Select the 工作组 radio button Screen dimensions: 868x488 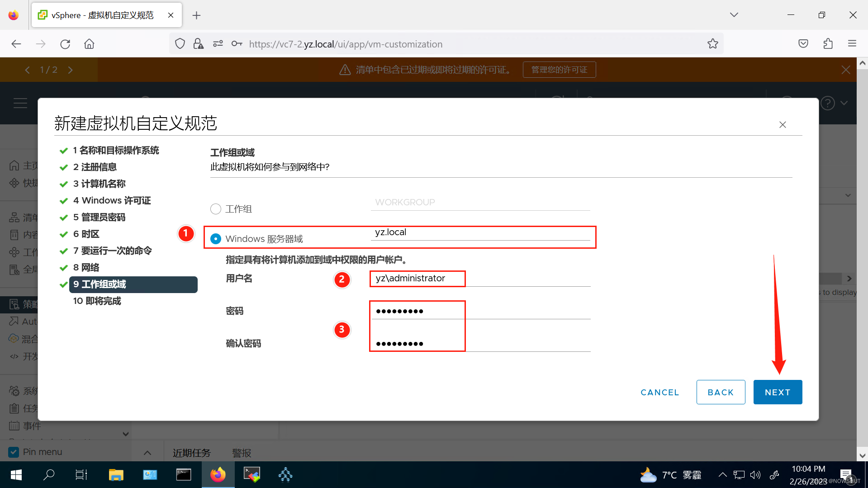pyautogui.click(x=216, y=208)
